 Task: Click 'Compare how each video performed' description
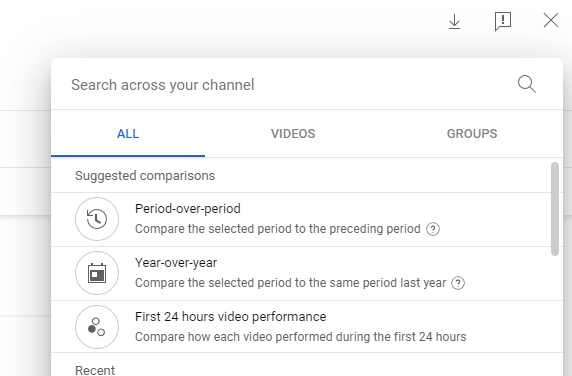point(301,337)
